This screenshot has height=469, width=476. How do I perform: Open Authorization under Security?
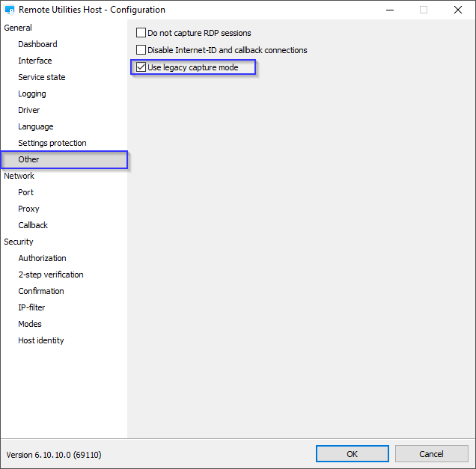[42, 258]
